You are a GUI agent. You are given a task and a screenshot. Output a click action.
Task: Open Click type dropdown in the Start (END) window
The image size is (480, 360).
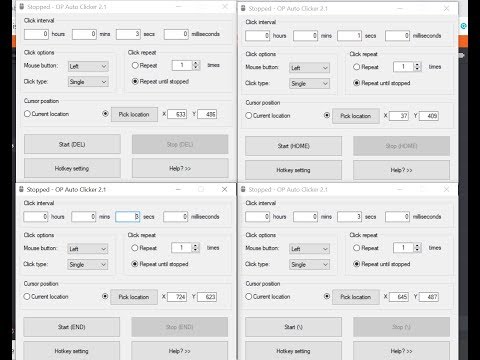click(88, 265)
